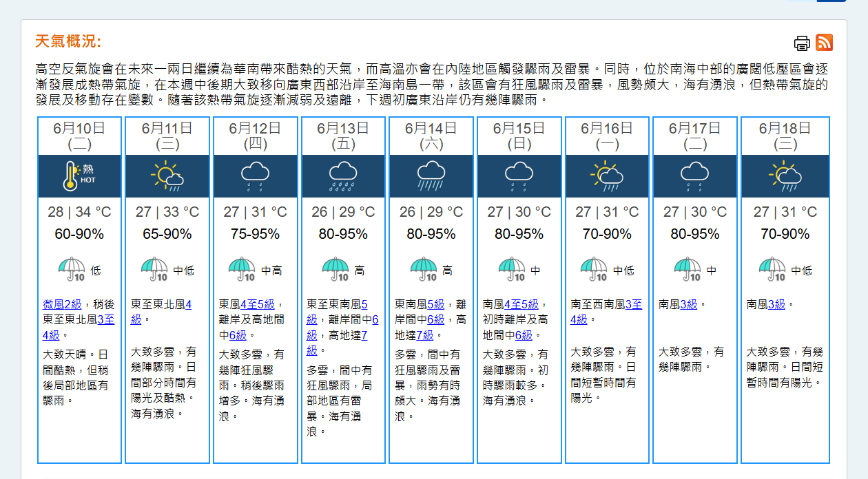The width and height of the screenshot is (868, 479).
Task: Open the 4至5級 link under June 12
Action: [258, 304]
